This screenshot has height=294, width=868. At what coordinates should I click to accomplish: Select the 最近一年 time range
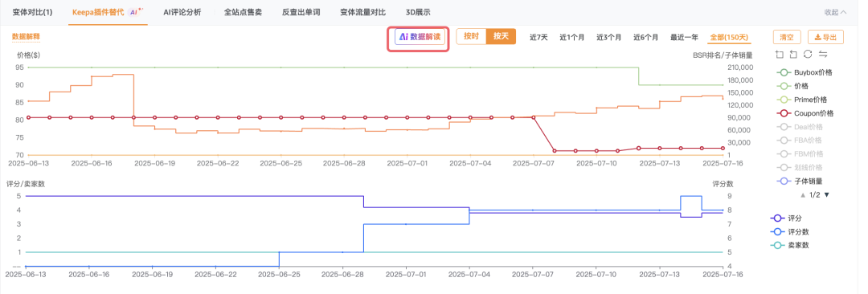[684, 38]
